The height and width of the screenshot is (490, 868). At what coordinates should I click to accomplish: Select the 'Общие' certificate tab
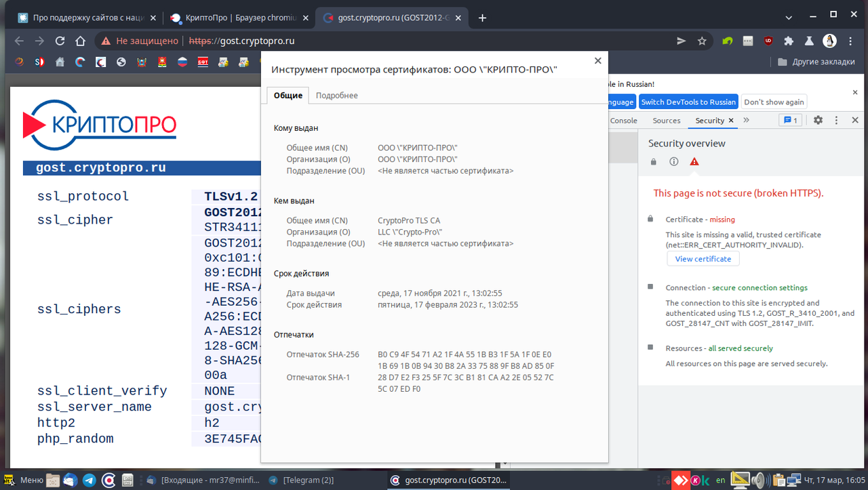pyautogui.click(x=288, y=96)
